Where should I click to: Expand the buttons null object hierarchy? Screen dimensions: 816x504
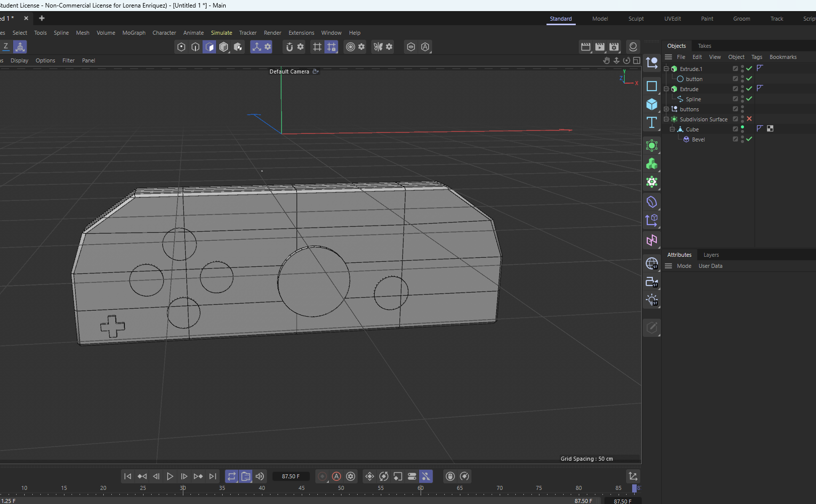coord(666,109)
